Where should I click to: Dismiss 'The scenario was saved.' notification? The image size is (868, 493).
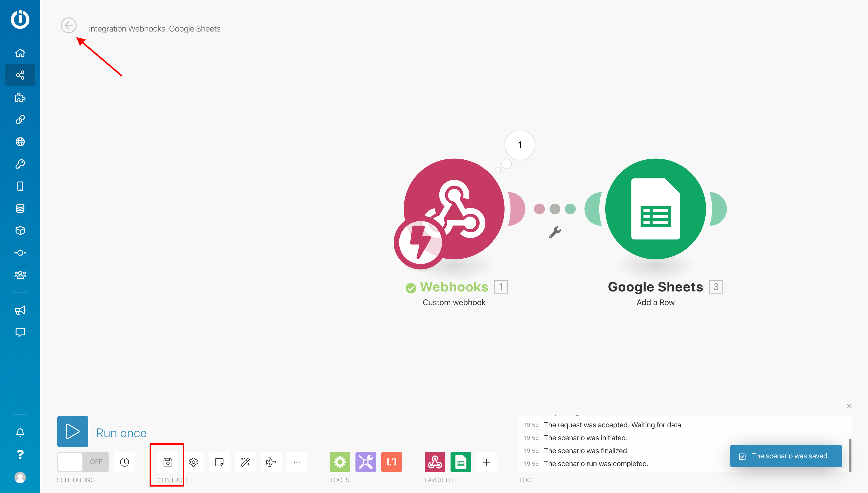786,456
